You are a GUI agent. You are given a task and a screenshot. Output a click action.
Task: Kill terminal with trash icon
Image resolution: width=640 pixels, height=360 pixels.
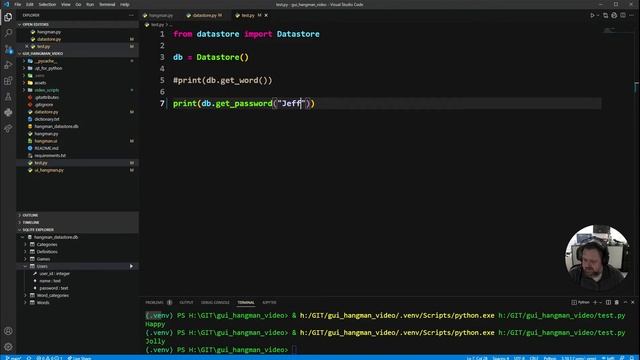(617, 302)
